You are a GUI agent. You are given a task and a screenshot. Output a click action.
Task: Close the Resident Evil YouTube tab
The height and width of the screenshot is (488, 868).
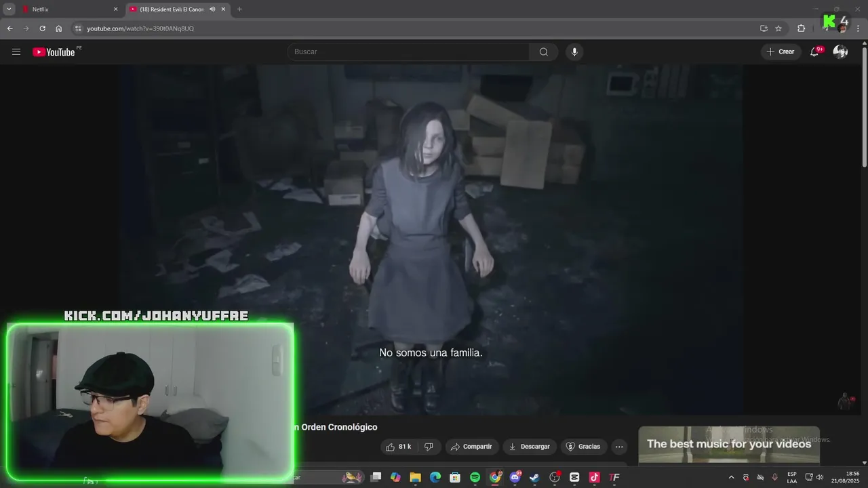[223, 9]
